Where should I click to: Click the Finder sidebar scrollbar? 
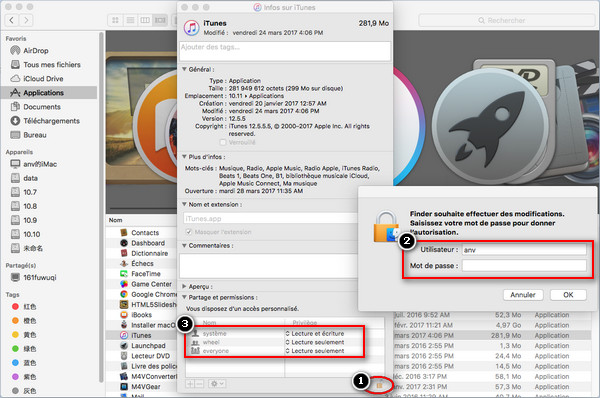coord(101,207)
